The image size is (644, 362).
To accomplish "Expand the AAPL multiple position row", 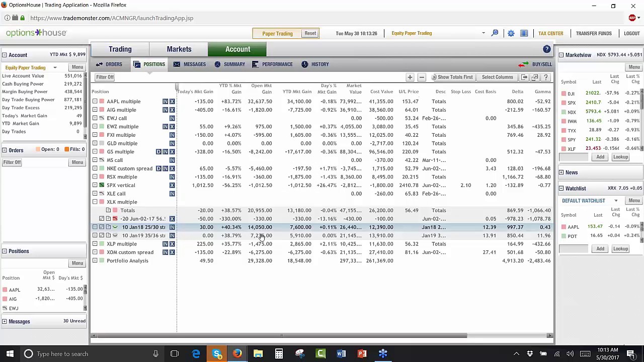I will click(95, 102).
